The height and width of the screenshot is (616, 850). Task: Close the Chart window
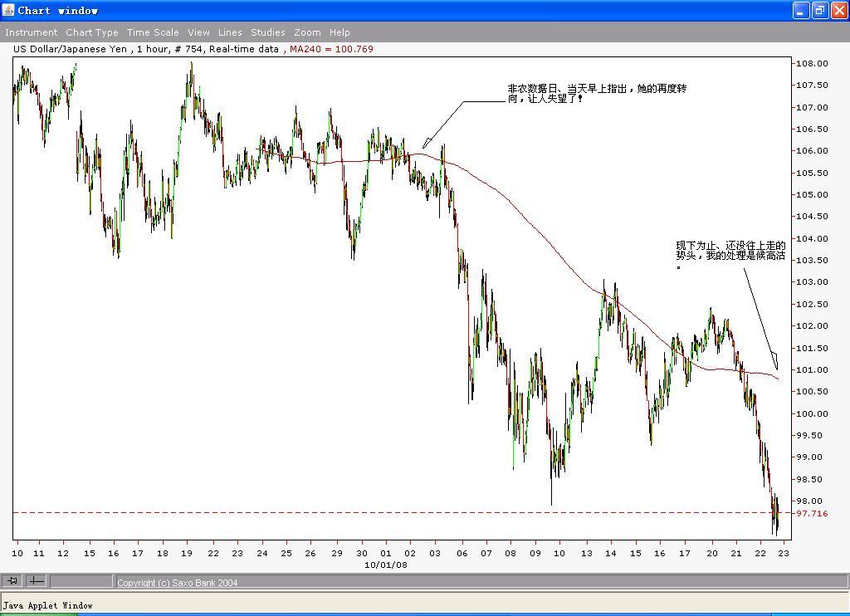coord(838,10)
